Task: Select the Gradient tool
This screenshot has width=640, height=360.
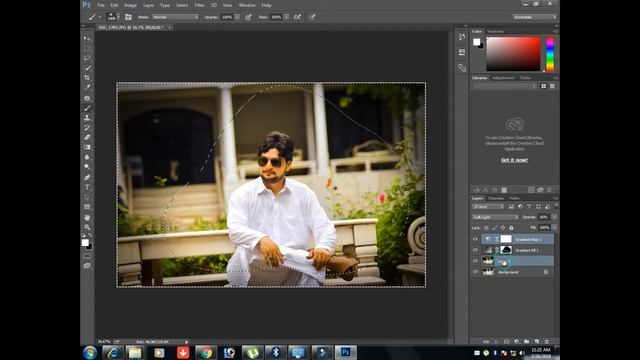Action: (87, 147)
